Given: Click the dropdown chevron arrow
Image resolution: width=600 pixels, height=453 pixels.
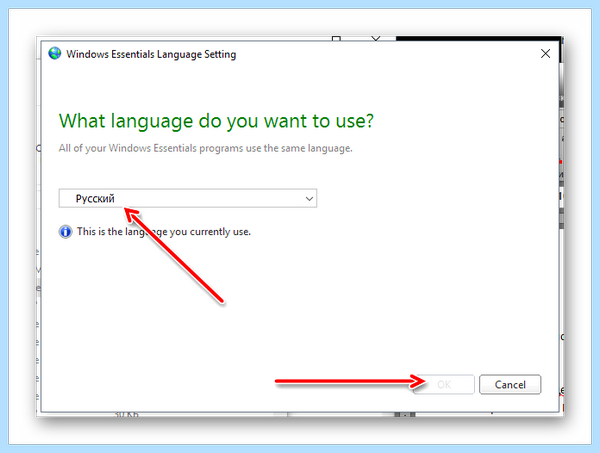Looking at the screenshot, I should 309,199.
